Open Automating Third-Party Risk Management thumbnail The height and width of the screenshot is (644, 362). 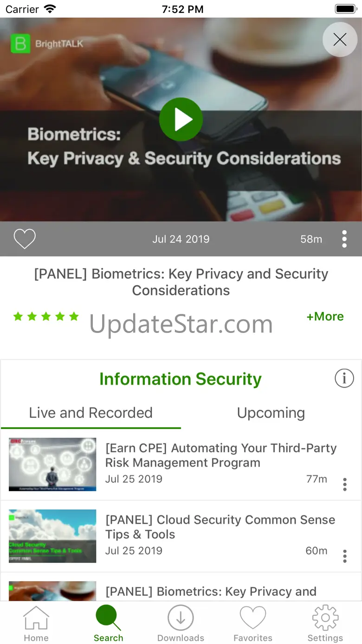coord(52,464)
